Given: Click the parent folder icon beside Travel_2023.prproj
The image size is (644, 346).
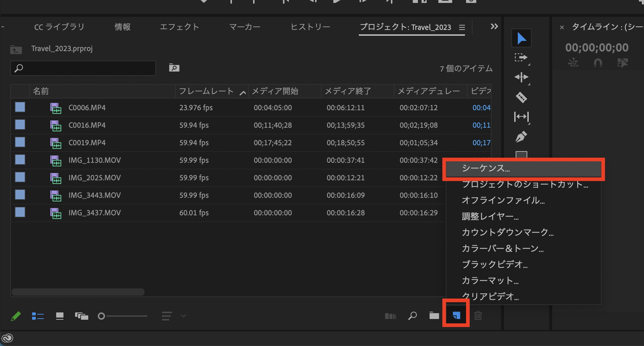Looking at the screenshot, I should coord(16,49).
